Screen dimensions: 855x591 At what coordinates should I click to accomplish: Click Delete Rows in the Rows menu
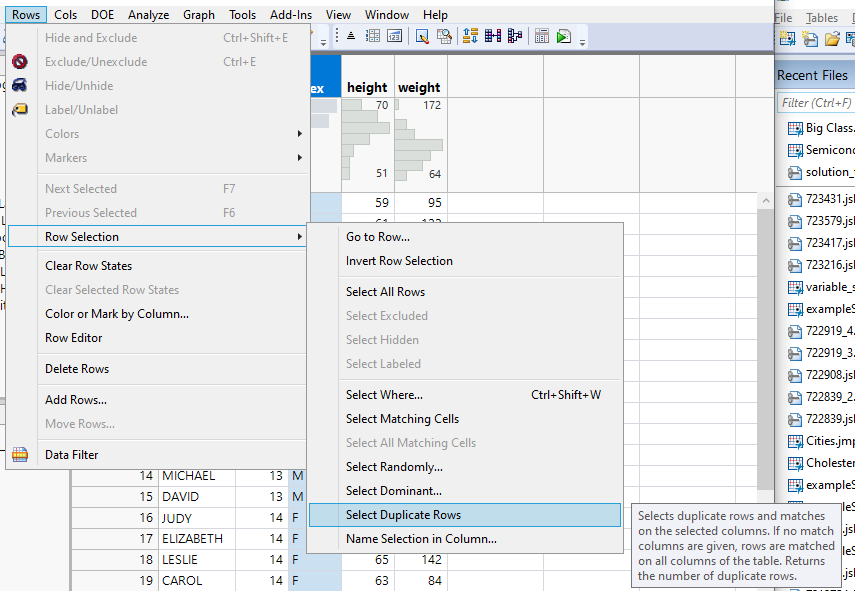point(77,369)
